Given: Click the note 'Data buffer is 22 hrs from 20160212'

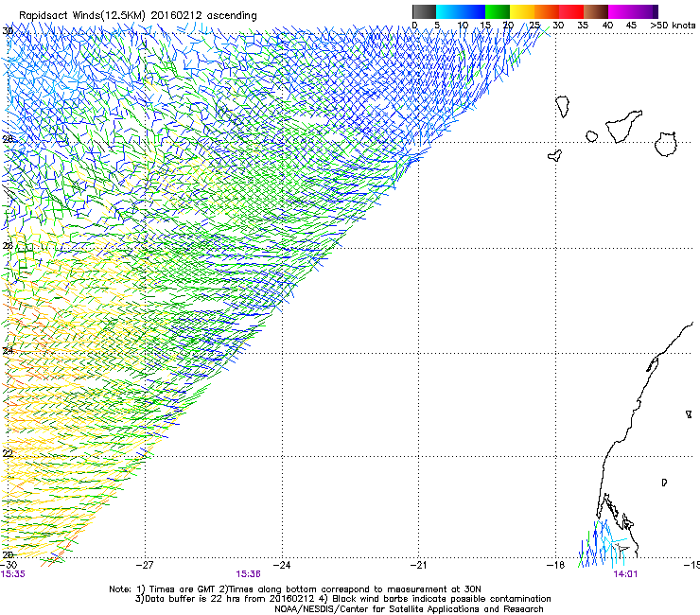Looking at the screenshot, I should 230,599.
